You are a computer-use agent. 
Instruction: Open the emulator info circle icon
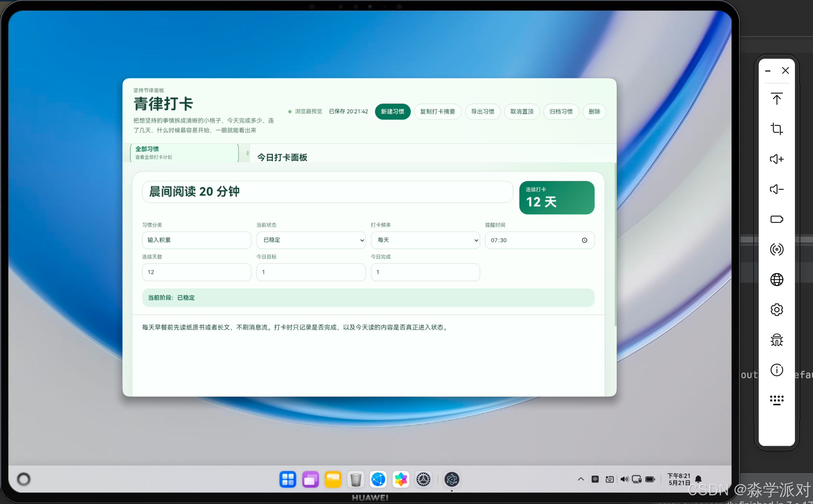776,370
